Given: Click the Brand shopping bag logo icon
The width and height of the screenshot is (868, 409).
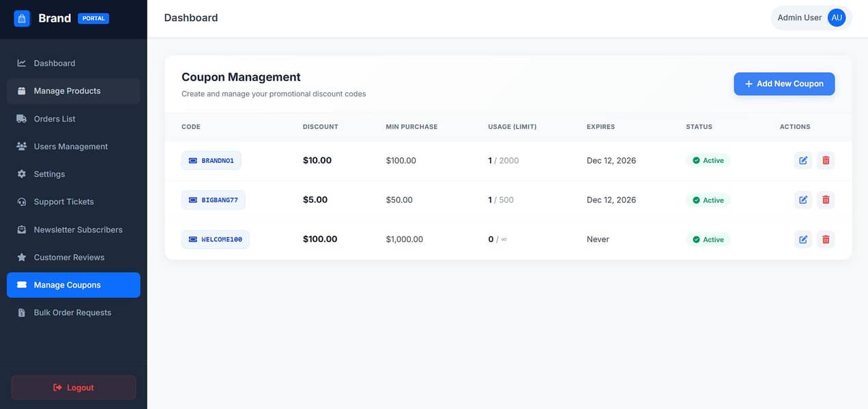Looking at the screenshot, I should [x=22, y=18].
